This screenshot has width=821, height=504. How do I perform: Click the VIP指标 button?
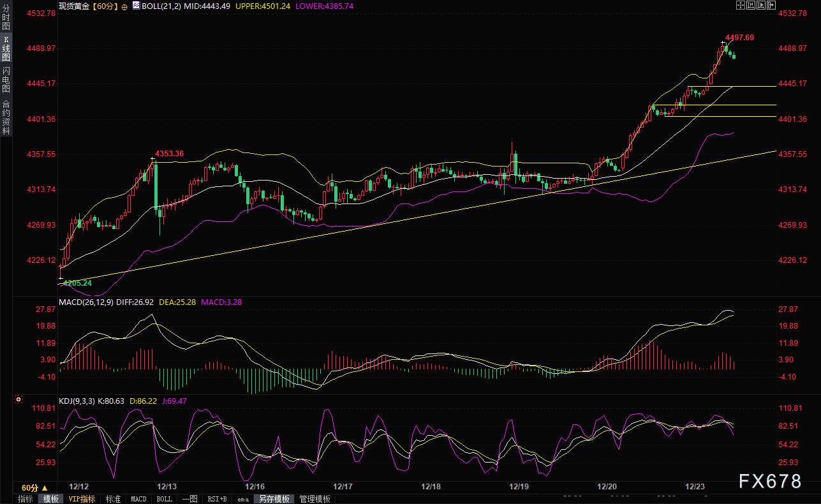point(82,499)
